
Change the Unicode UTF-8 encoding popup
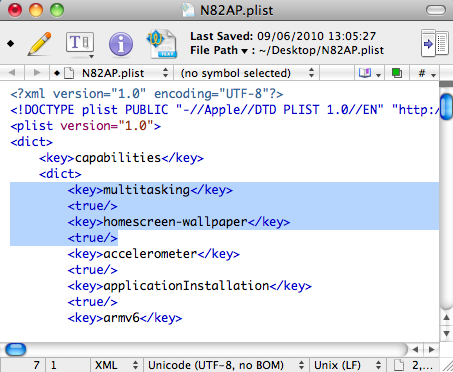226,365
